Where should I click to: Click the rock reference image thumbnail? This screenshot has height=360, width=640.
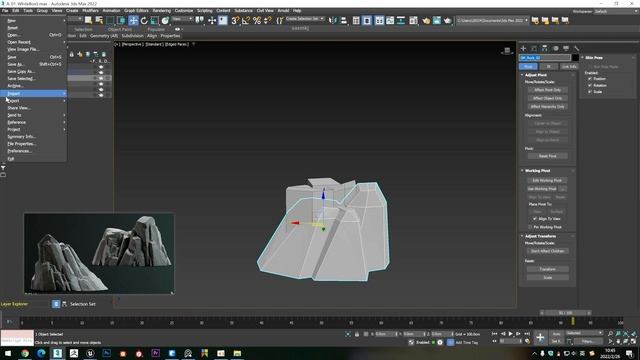click(x=99, y=253)
